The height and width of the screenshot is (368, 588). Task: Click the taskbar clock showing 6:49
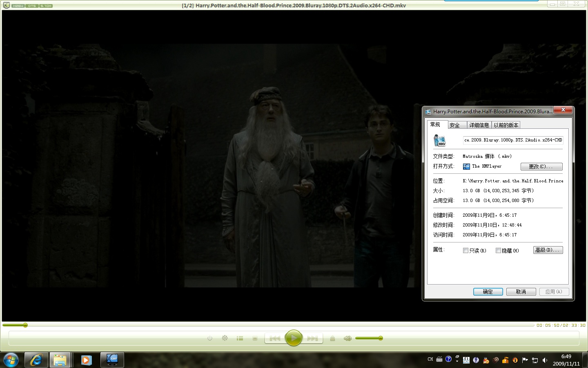click(566, 360)
